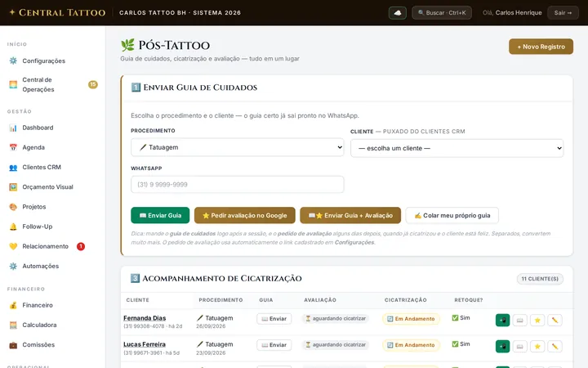Click Em Andamento status for Fernanda Dias
Screen dimensions: 588x368
(411, 319)
